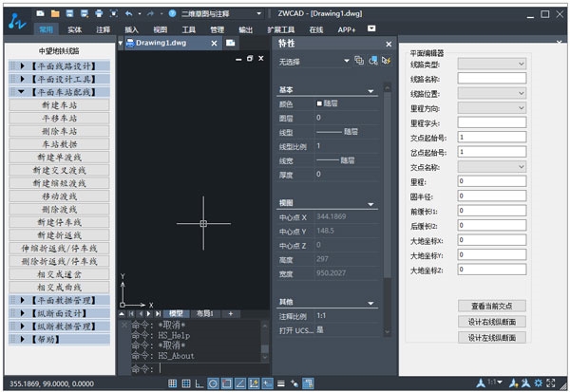Toggle ortho mode in status bar
This screenshot has width=570, height=392.
[x=199, y=383]
